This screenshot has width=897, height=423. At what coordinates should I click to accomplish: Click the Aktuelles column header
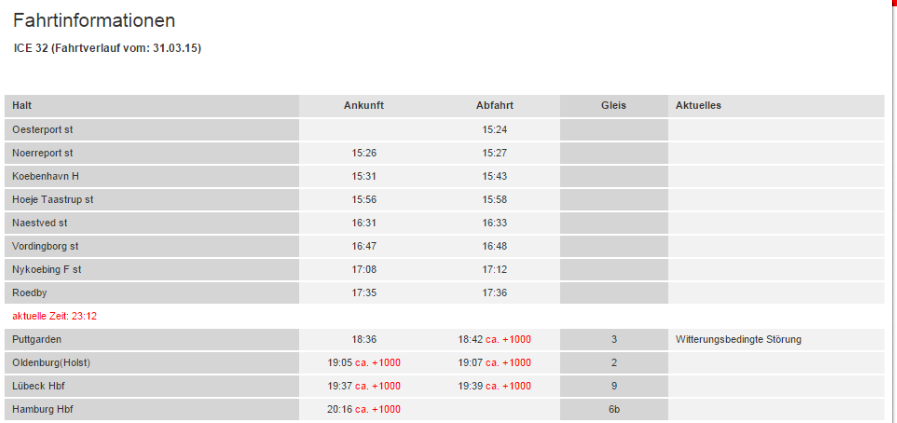coord(698,106)
